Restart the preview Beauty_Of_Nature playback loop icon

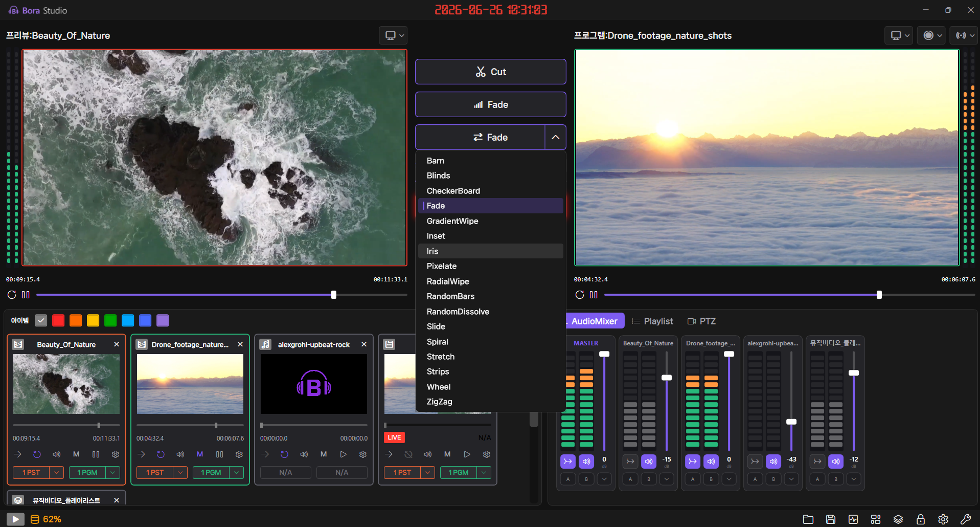(x=12, y=295)
